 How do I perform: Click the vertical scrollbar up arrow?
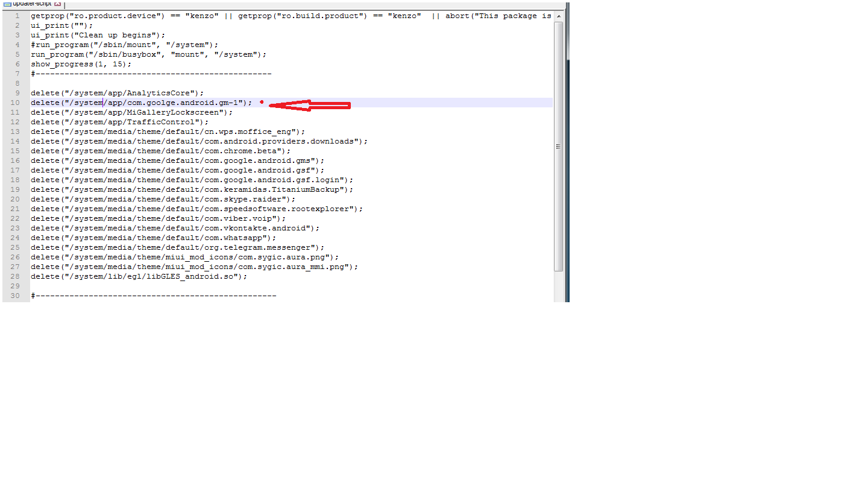point(558,16)
